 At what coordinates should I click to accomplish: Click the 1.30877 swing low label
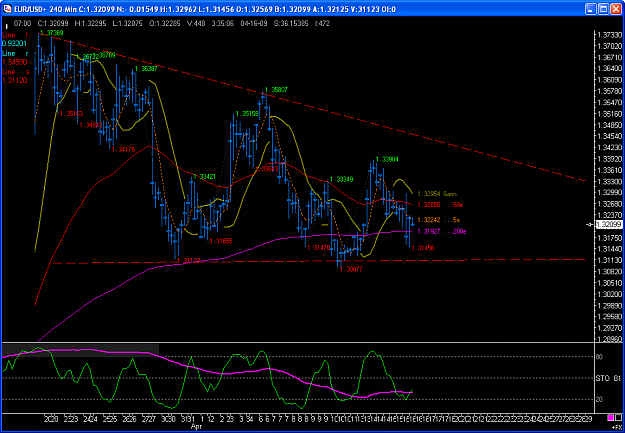351,270
